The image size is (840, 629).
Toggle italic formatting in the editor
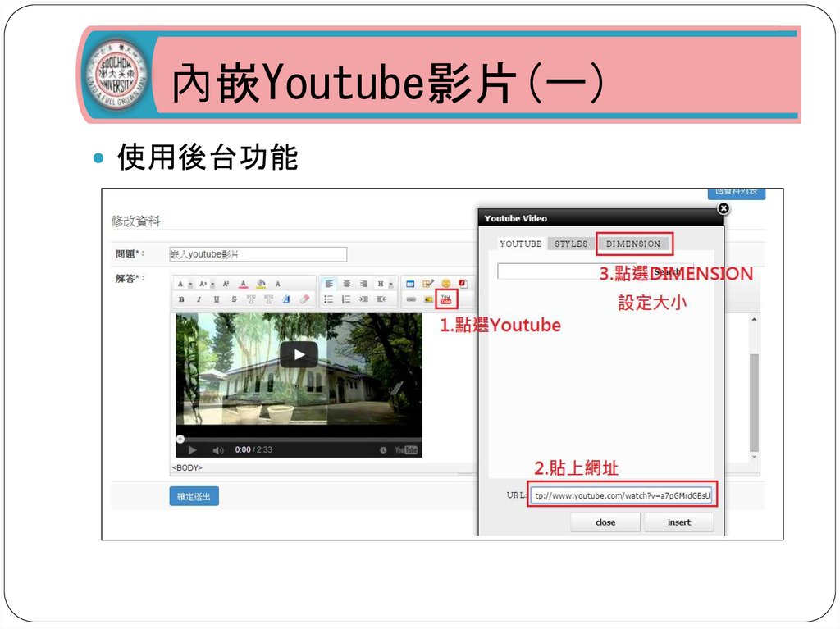(199, 299)
